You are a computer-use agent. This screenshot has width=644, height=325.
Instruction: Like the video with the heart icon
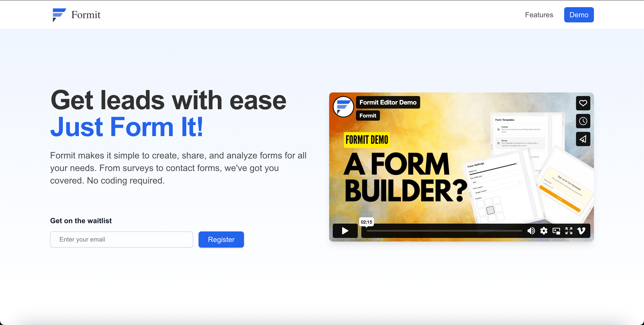tap(583, 103)
